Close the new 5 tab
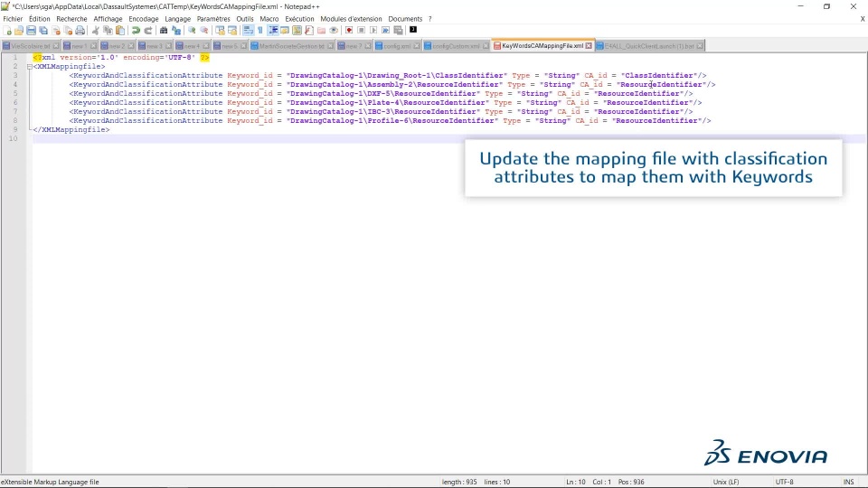Image resolution: width=868 pixels, height=488 pixels. point(243,46)
